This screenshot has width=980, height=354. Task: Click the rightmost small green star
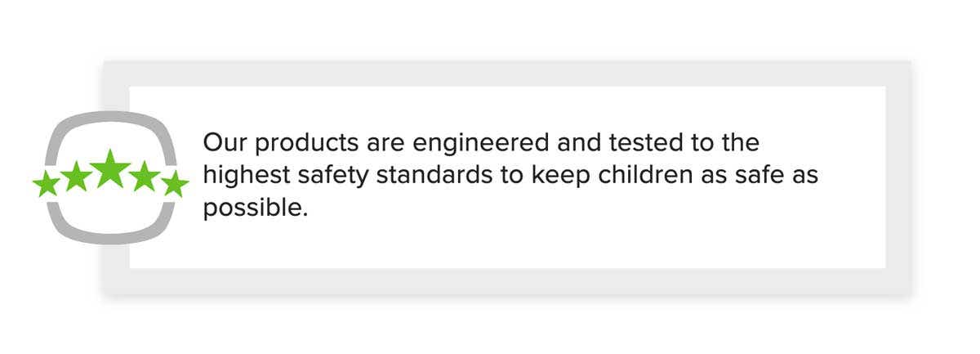[x=174, y=184]
